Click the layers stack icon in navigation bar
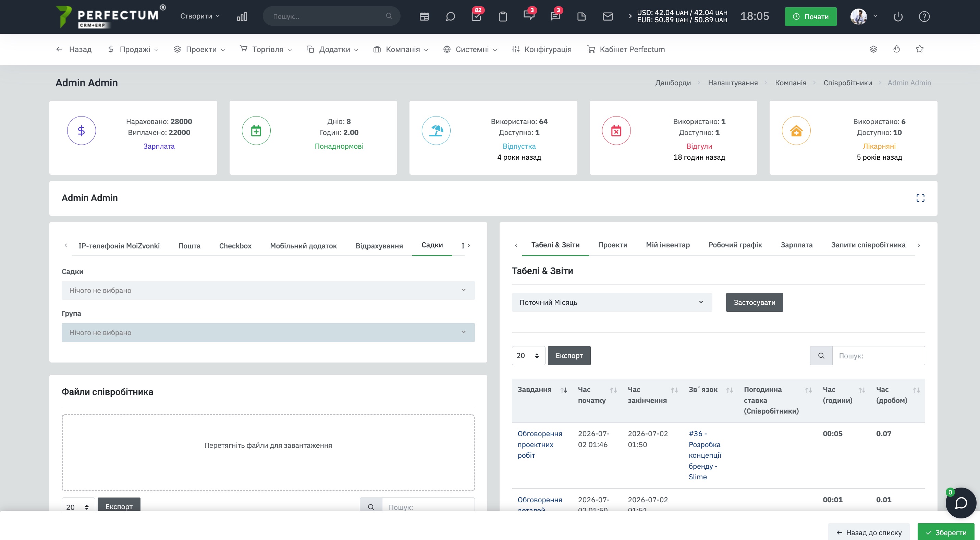 pyautogui.click(x=873, y=49)
